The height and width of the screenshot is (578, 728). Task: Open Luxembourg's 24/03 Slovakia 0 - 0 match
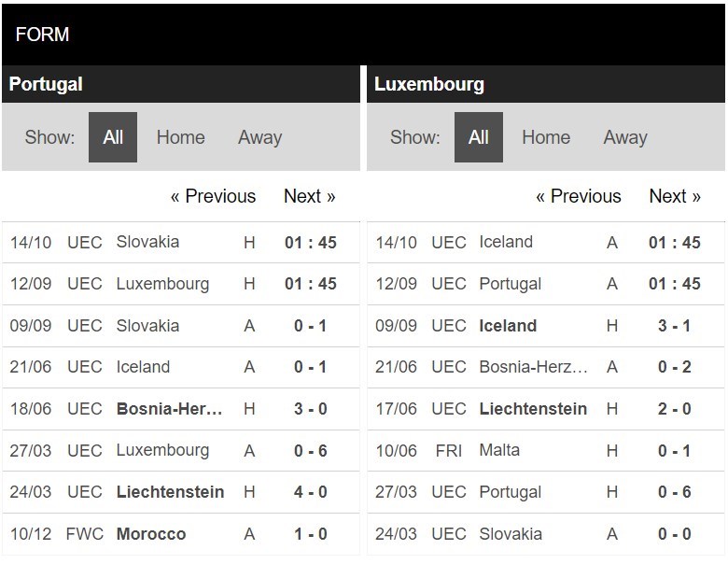click(546, 534)
